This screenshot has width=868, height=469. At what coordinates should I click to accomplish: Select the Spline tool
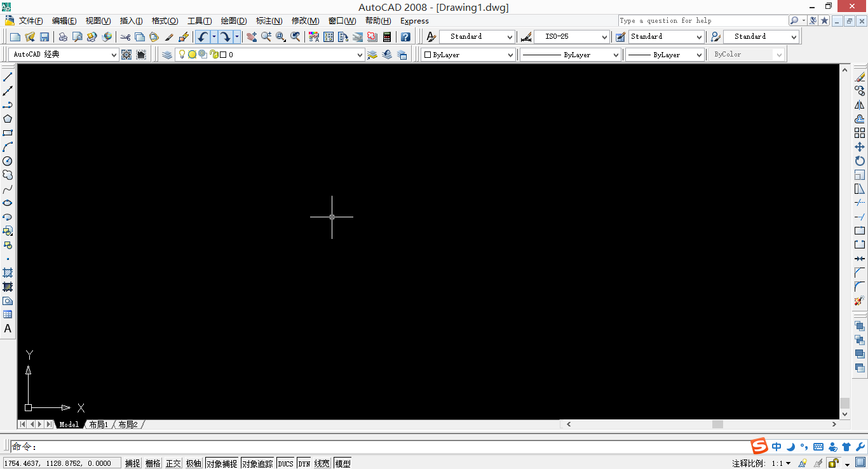(x=8, y=189)
